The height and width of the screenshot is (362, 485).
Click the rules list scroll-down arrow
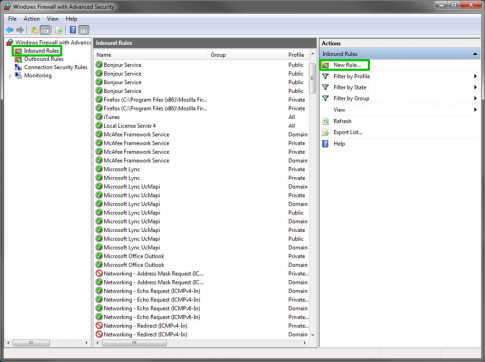312,335
